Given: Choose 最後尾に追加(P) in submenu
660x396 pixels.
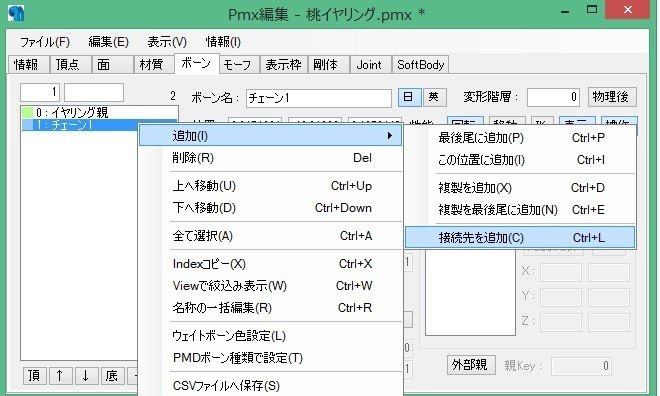Looking at the screenshot, I should click(x=520, y=138).
